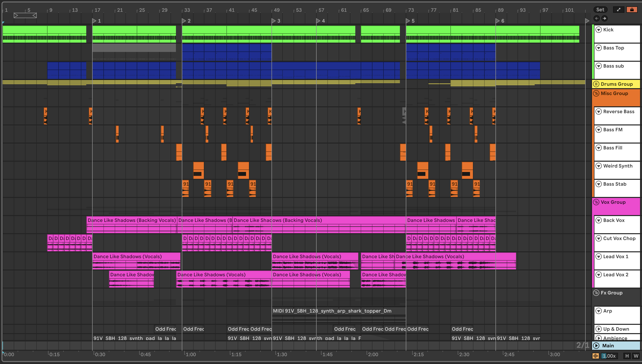Collapse the Drums Group fold icon

pyautogui.click(x=596, y=84)
